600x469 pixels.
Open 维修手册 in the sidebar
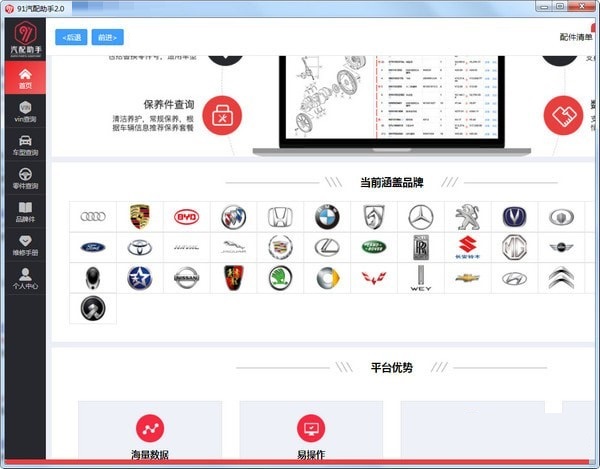coord(25,245)
